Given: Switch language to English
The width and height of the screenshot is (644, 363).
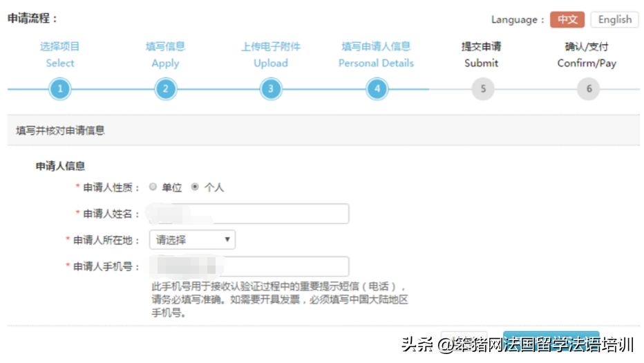Looking at the screenshot, I should pos(614,19).
